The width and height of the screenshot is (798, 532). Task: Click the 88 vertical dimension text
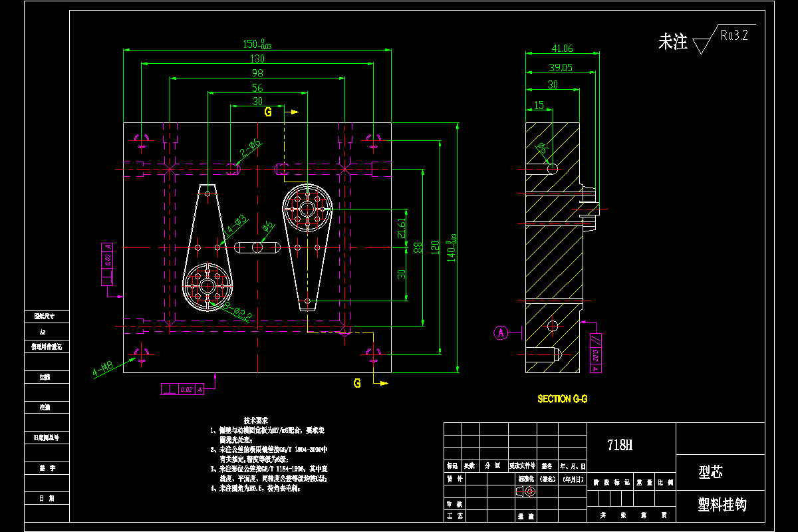tap(418, 247)
